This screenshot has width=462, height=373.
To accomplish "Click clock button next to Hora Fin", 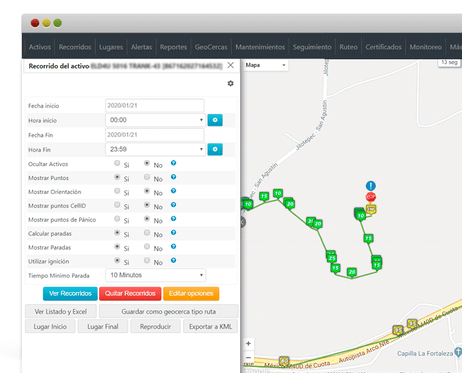I will click(x=215, y=149).
